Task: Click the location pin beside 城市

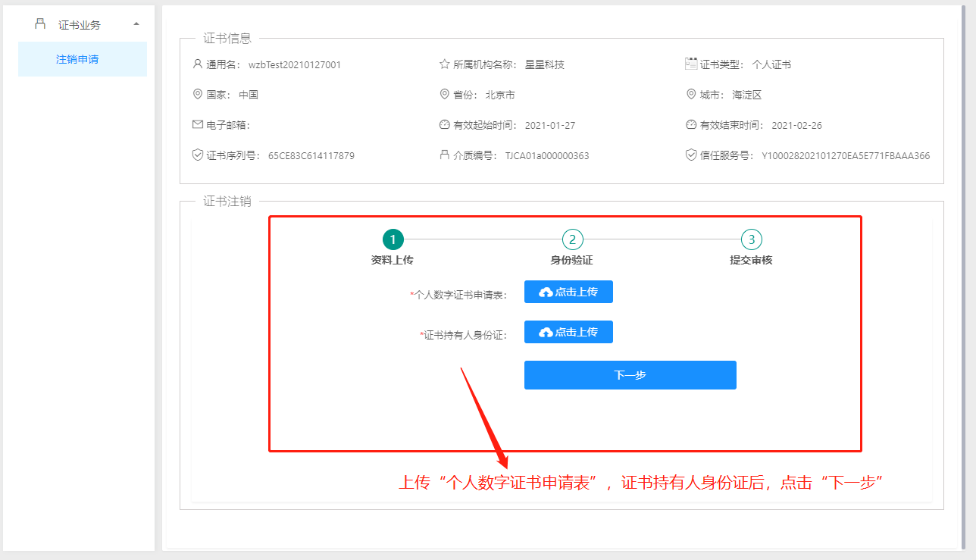Action: pos(690,95)
